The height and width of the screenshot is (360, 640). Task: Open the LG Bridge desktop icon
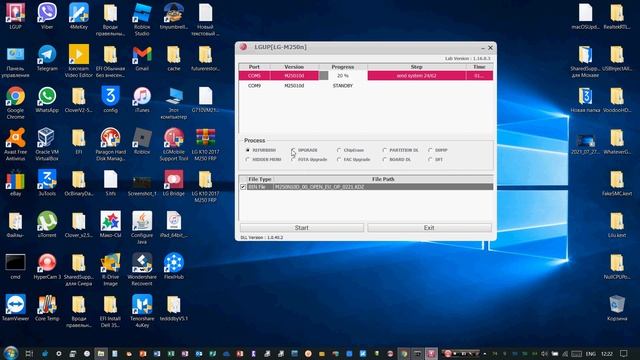coord(174,183)
